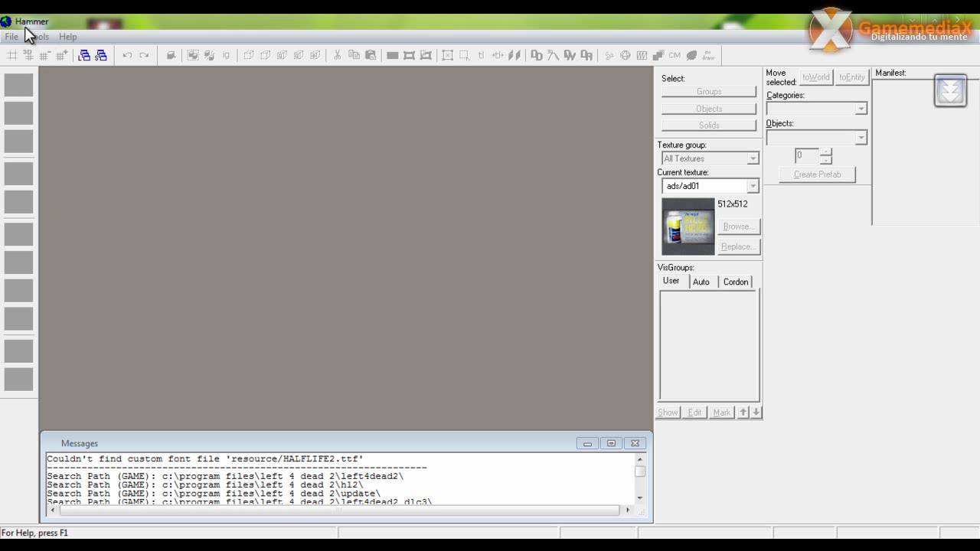This screenshot has width=980, height=551.
Task: Click the ads/ad01 texture preview thumbnail
Action: coord(688,227)
